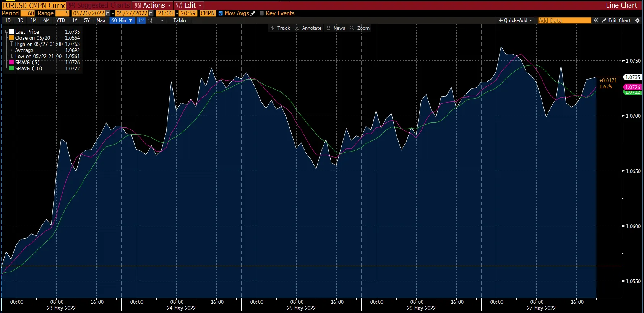This screenshot has height=313, width=644.
Task: Select the YTD range tab
Action: (60, 20)
